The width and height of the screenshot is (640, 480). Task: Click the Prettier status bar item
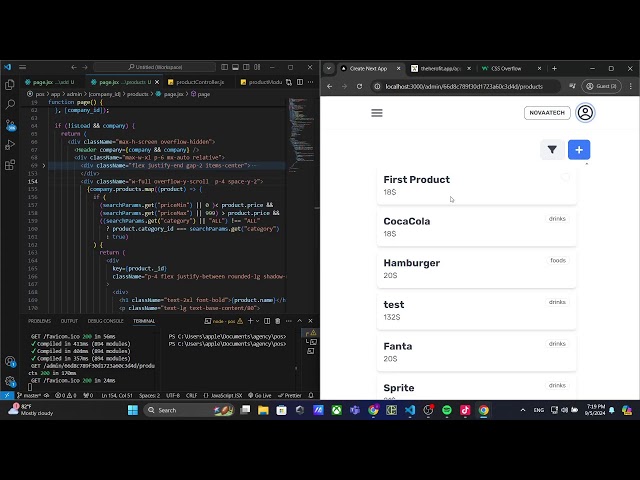click(x=289, y=395)
